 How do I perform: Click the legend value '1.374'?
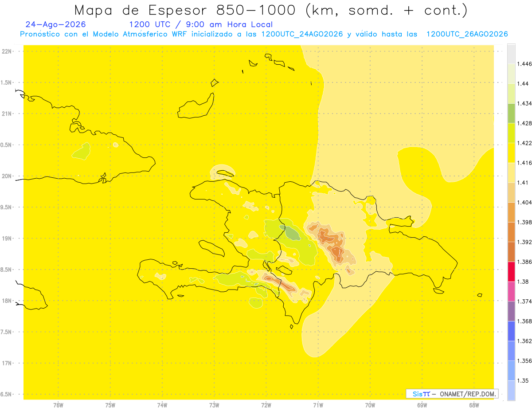pos(524,301)
